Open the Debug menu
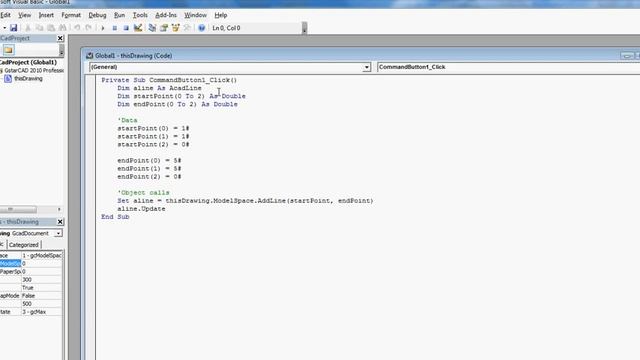640x360 pixels. tap(97, 15)
